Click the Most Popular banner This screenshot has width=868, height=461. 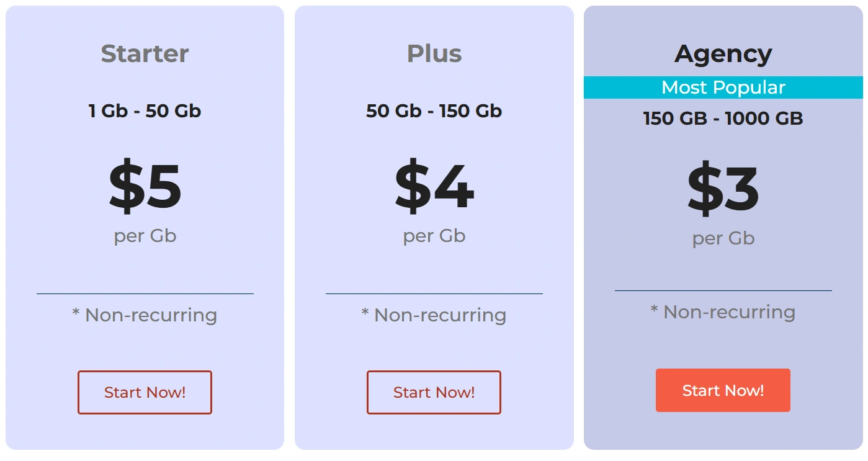pyautogui.click(x=723, y=87)
